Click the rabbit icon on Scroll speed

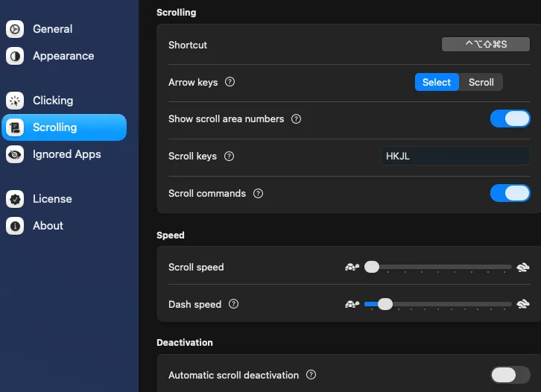[523, 267]
